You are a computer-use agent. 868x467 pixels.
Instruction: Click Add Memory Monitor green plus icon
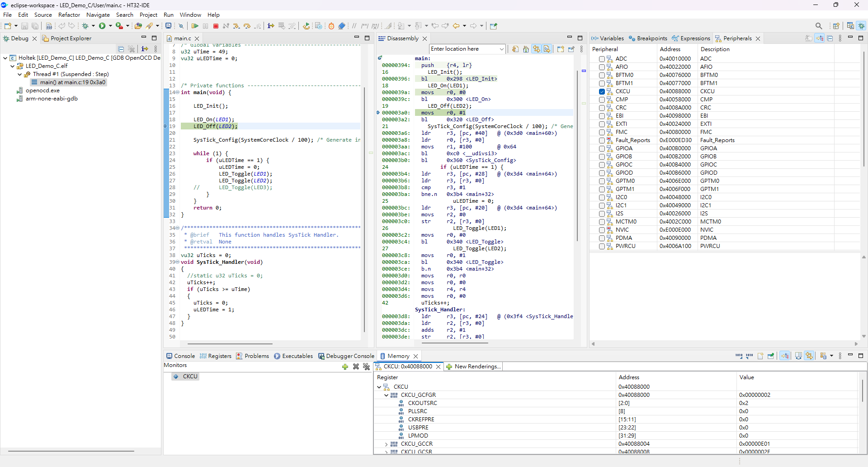345,367
